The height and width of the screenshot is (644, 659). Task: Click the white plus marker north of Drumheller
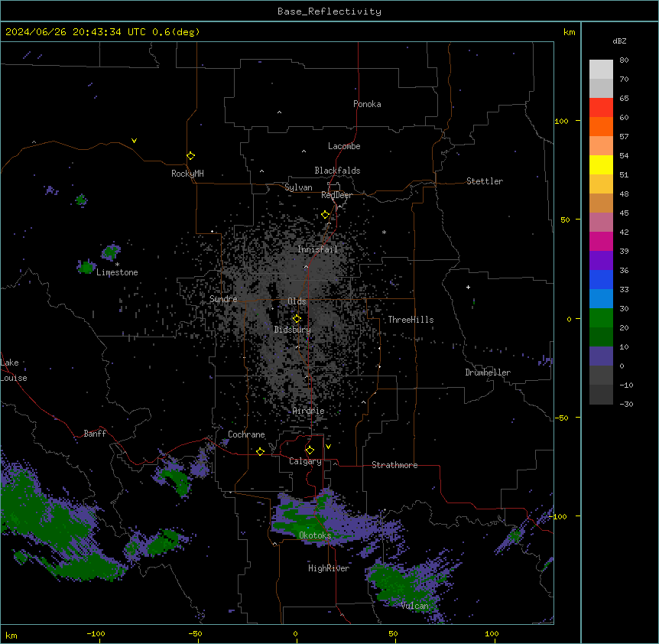point(468,287)
